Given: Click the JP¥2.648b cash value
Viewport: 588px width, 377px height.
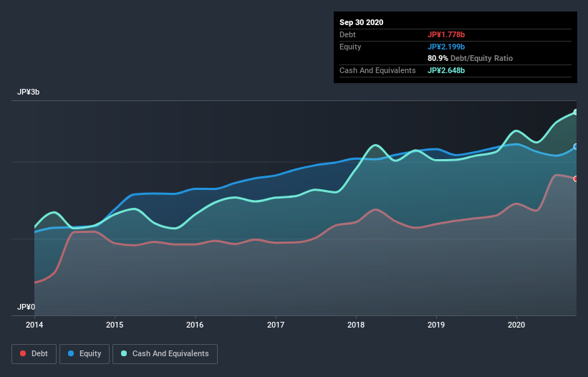Looking at the screenshot, I should click(446, 70).
